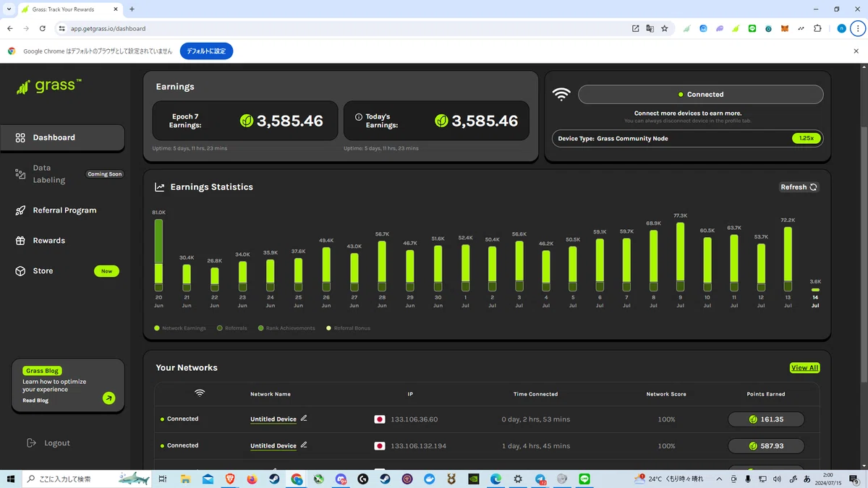Image resolution: width=868 pixels, height=488 pixels.
Task: Click the weather widget showing 24°C
Action: (668, 479)
